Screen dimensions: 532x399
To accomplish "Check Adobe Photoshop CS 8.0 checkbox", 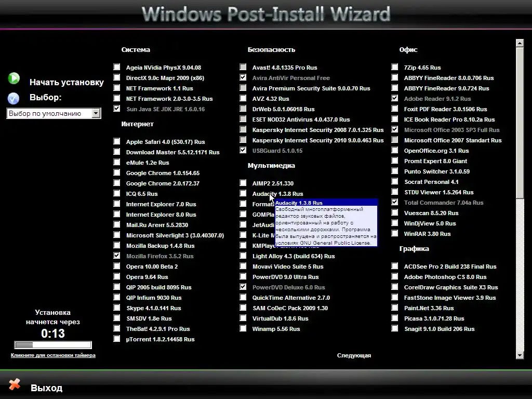I will point(395,276).
